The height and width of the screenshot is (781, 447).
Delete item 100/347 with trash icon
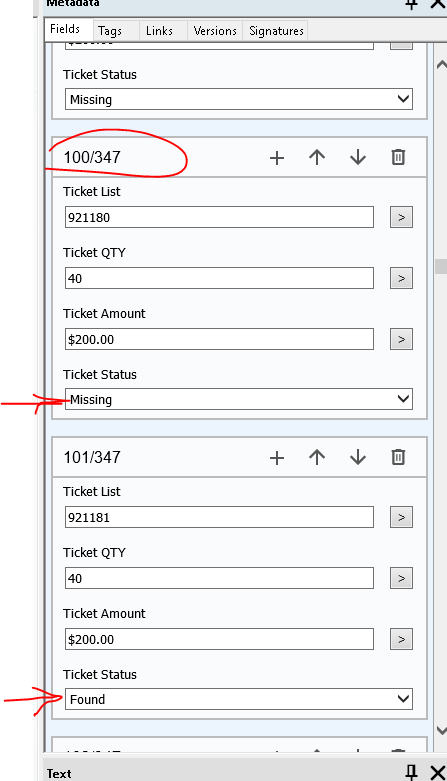coord(398,157)
